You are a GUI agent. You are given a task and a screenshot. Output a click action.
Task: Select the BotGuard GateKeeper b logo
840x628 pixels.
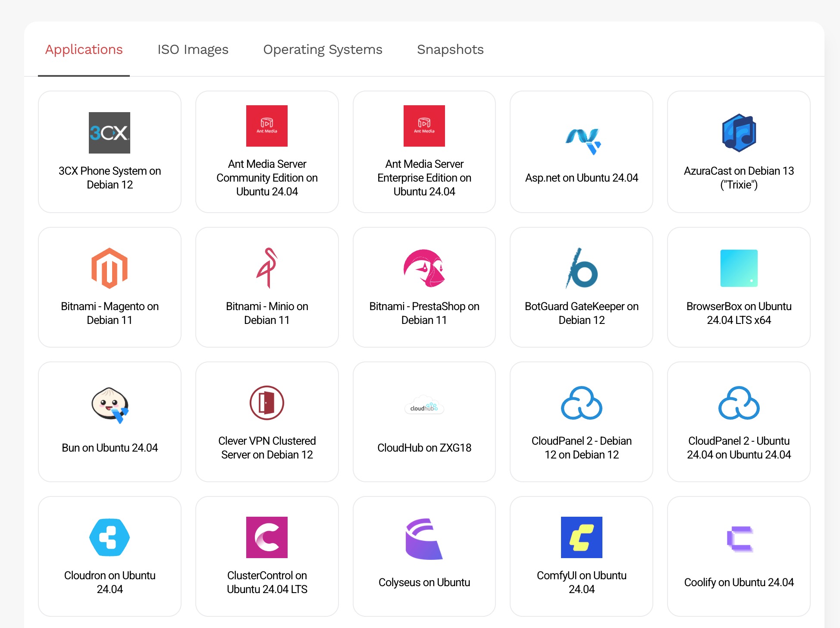(581, 268)
